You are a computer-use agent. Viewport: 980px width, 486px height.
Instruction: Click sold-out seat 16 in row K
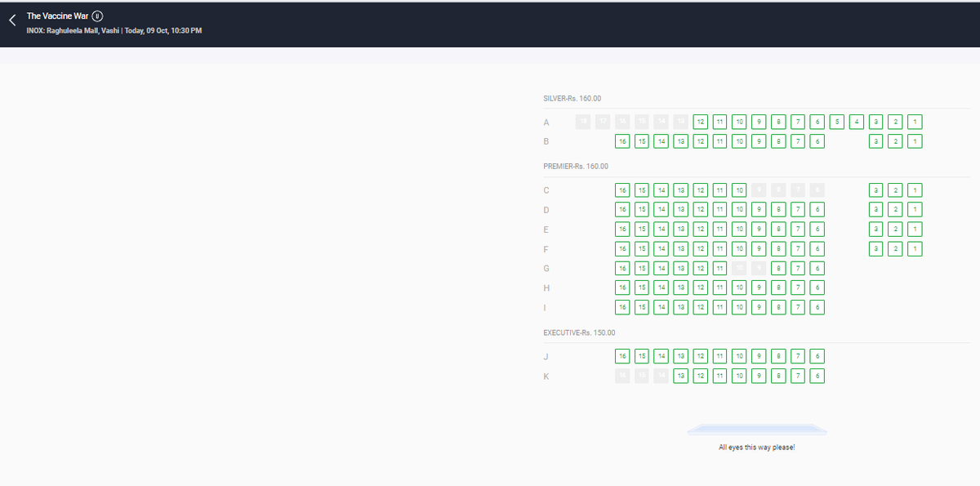622,376
